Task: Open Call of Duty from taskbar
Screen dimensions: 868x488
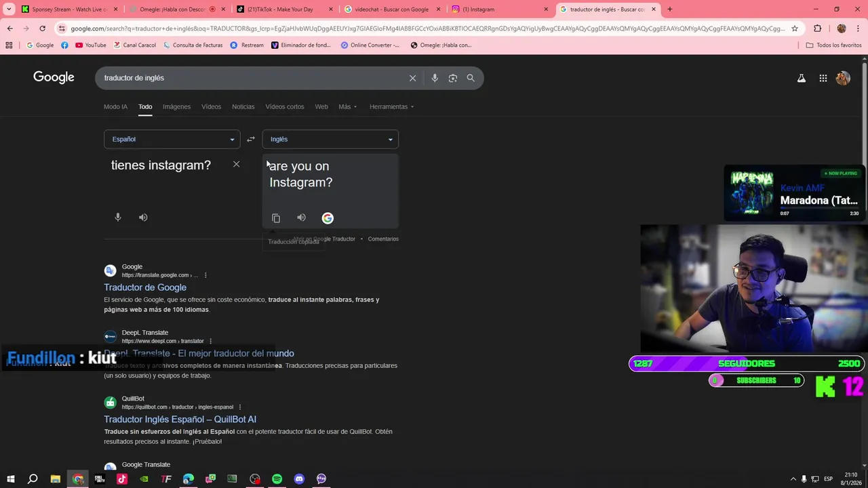Action: coord(100,479)
